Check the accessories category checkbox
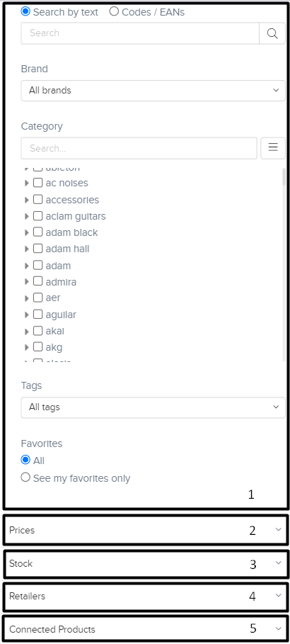This screenshot has height=644, width=290. pos(37,199)
